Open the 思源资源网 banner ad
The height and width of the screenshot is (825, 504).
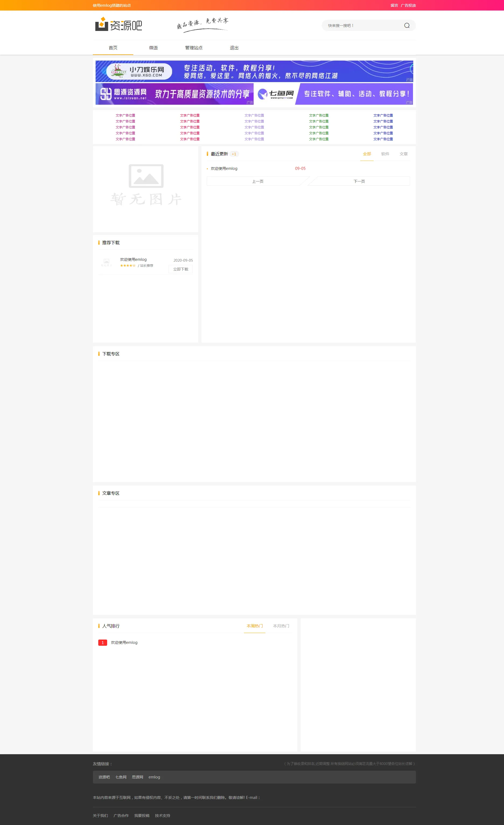174,94
